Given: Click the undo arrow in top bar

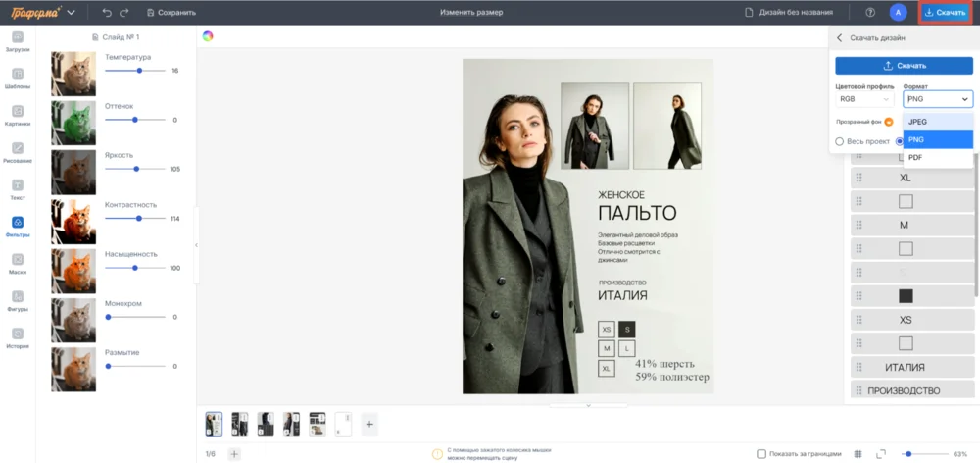Looking at the screenshot, I should click(107, 12).
